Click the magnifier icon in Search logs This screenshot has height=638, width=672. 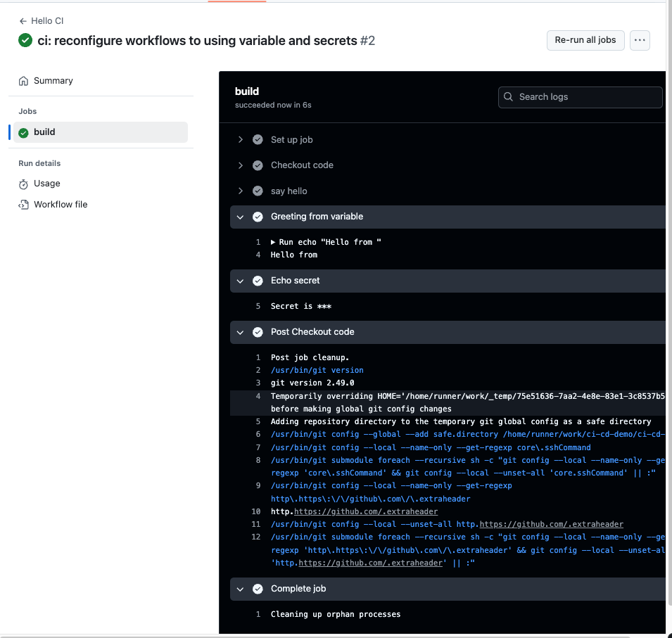coord(509,97)
